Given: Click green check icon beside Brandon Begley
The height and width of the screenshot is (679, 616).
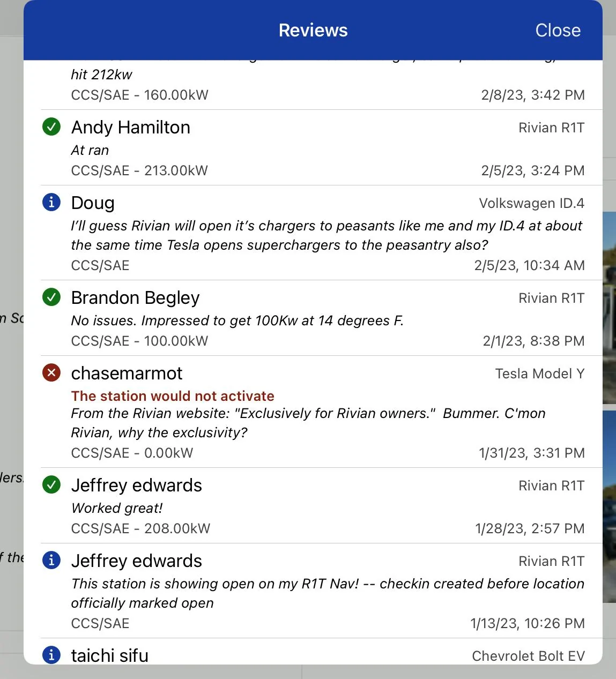Looking at the screenshot, I should coord(51,297).
